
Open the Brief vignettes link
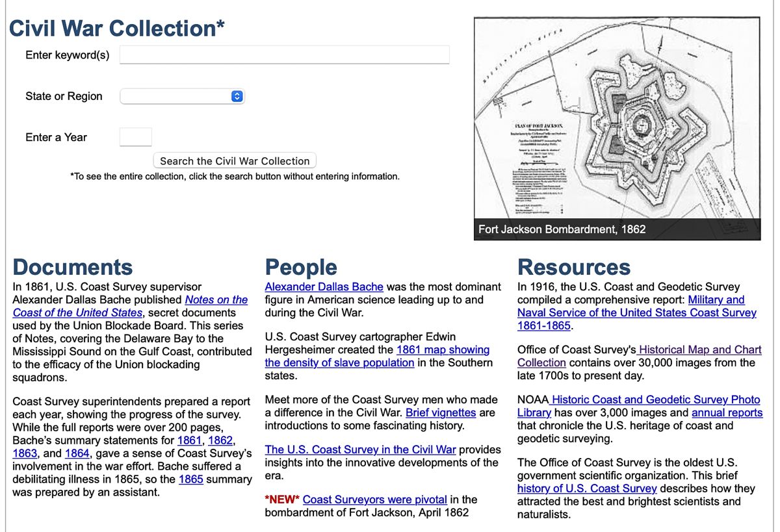tap(441, 412)
